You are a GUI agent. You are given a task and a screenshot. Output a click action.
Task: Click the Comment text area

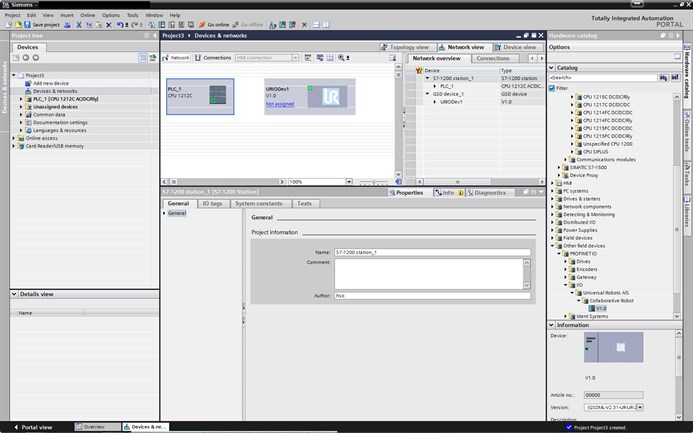pyautogui.click(x=429, y=274)
